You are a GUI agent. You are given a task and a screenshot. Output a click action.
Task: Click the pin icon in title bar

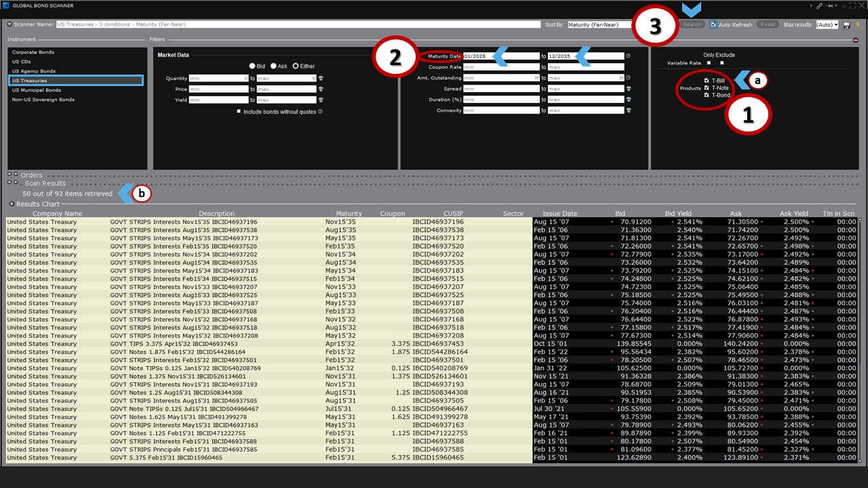[x=829, y=5]
